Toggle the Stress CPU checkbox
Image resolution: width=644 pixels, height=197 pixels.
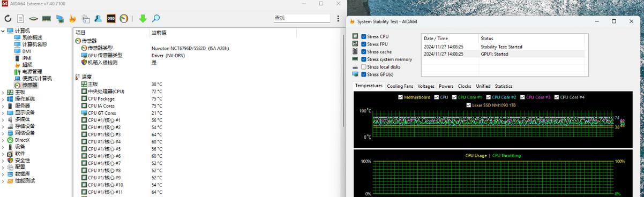[364, 37]
